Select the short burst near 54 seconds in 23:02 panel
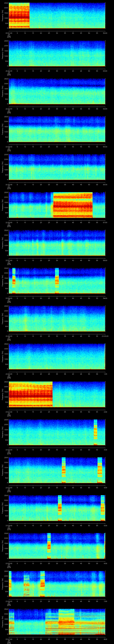This screenshot has width=114, height=644. coord(95,432)
